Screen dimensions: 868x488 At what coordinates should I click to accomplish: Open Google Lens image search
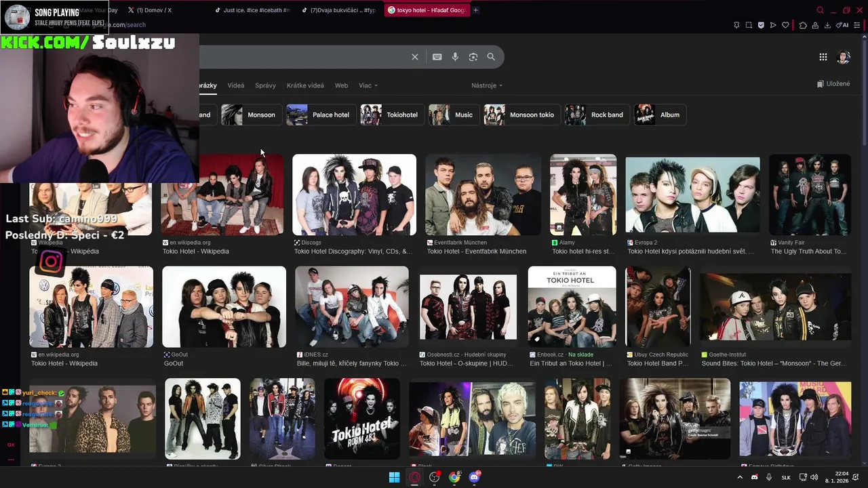[x=473, y=57]
